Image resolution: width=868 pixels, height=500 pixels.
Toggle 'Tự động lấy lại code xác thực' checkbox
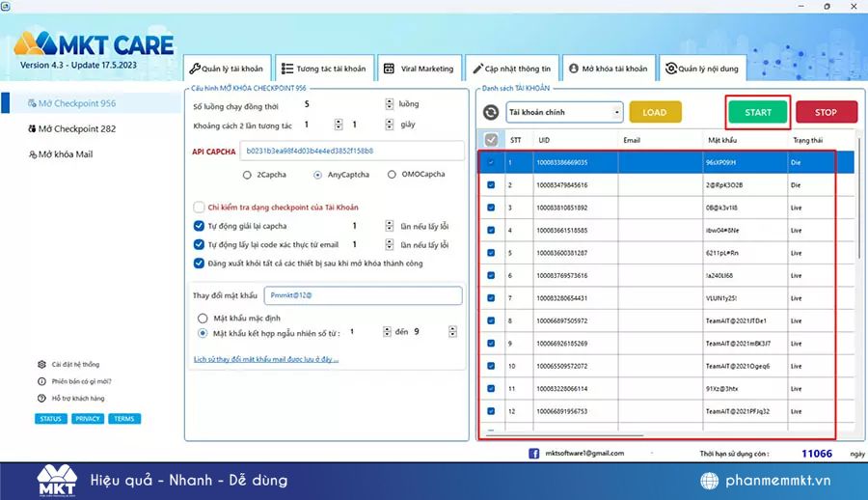click(199, 244)
